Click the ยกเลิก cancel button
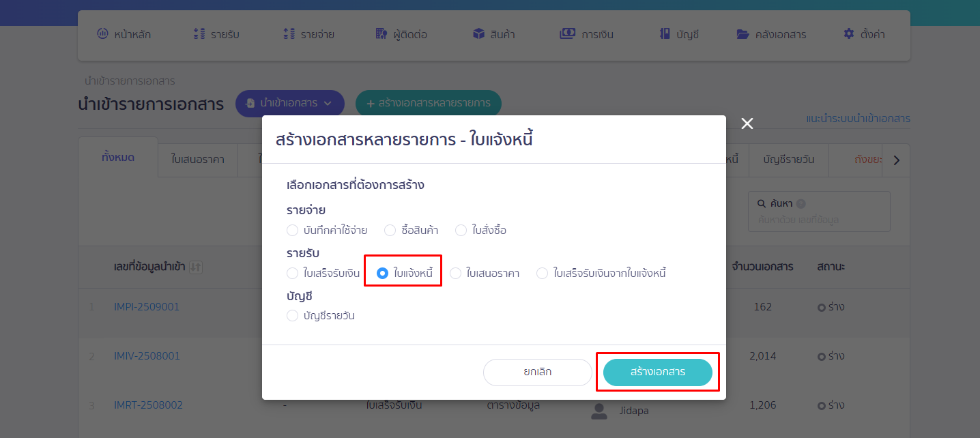This screenshot has height=438, width=980. (x=538, y=373)
